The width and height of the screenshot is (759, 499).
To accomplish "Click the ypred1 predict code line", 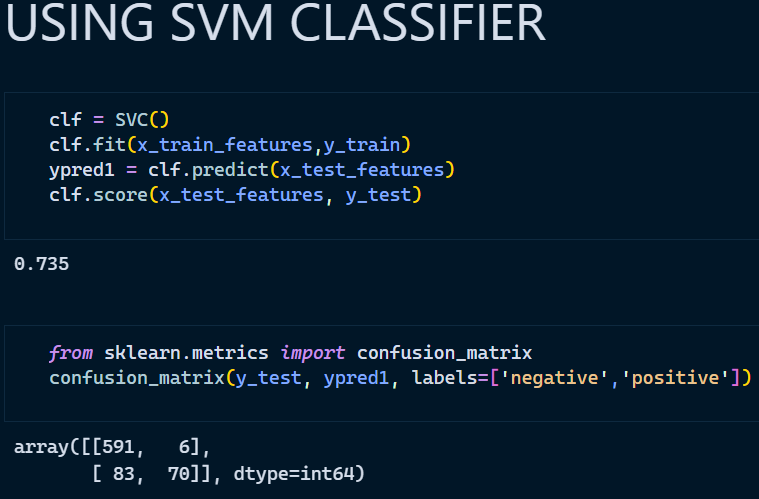I will (252, 170).
